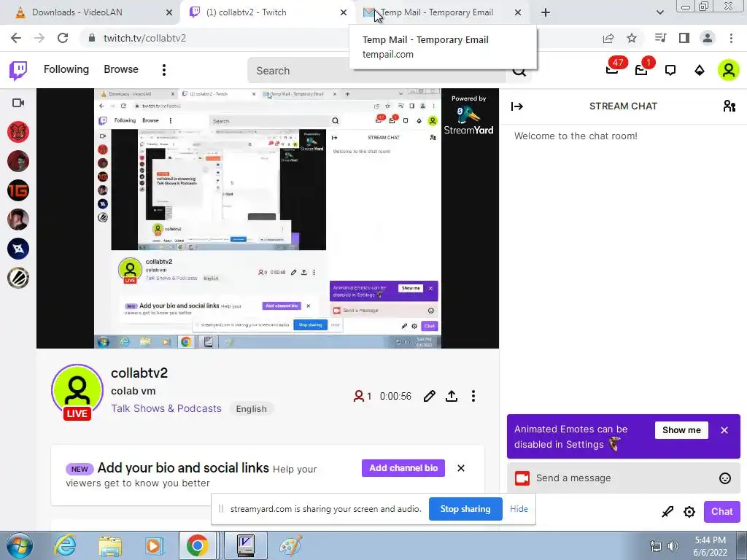Screen dimensions: 747x560
Task: Open Talk Shows & Podcasts category link
Action: (x=166, y=408)
